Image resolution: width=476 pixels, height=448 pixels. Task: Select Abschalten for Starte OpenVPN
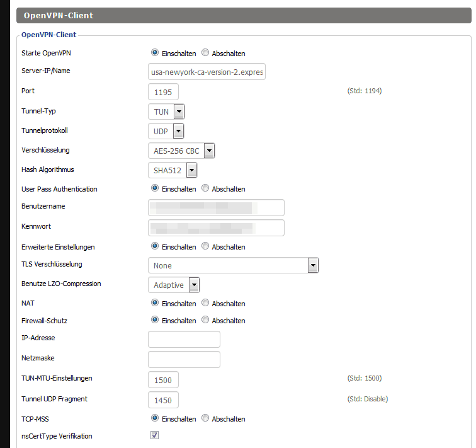click(205, 52)
